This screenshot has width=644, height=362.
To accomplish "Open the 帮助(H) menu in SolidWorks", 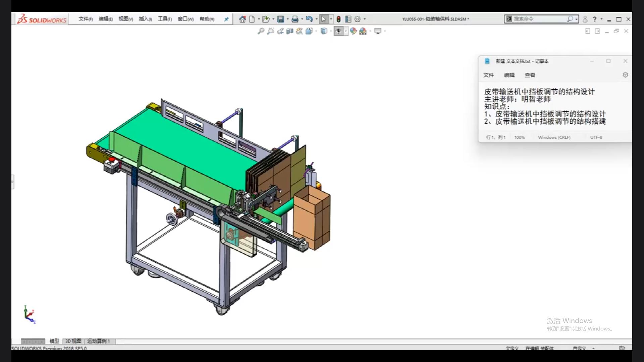I will pyautogui.click(x=207, y=19).
